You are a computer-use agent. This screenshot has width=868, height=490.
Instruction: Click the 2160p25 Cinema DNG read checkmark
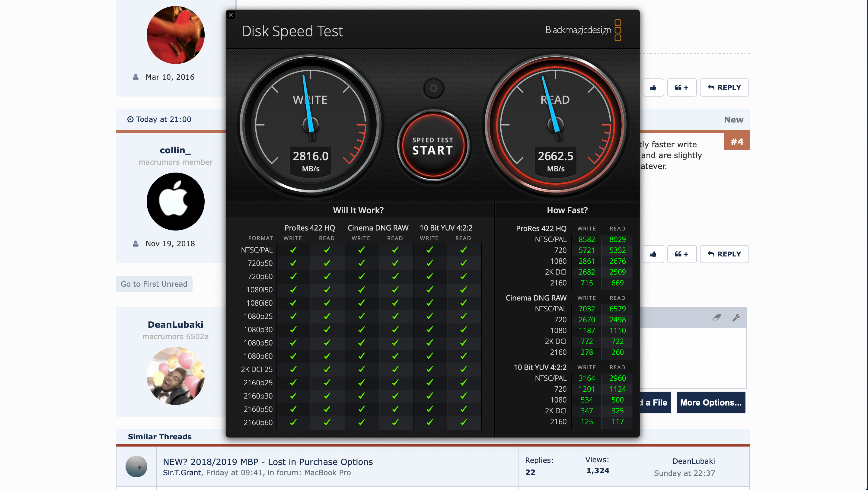pos(395,382)
